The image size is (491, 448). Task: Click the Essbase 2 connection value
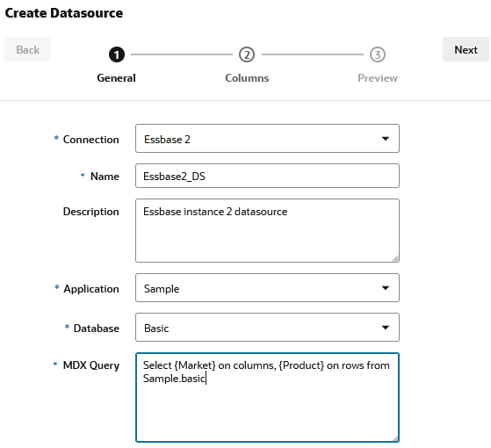pos(167,140)
